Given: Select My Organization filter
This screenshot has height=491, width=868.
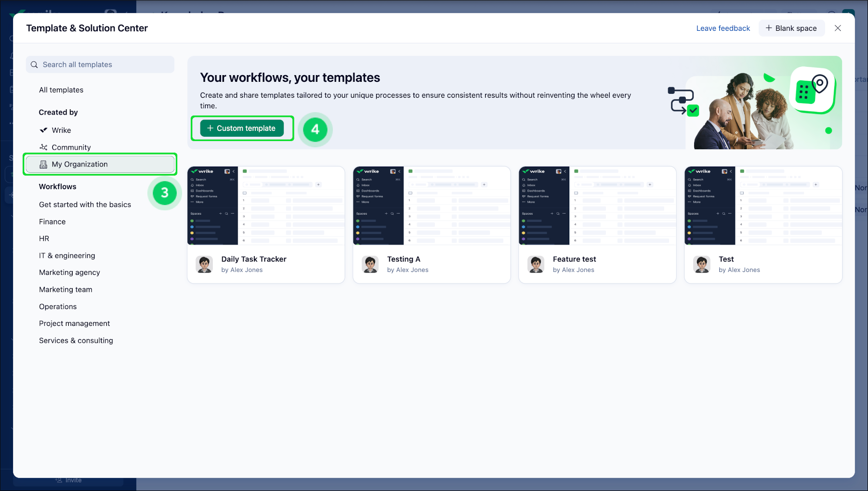Looking at the screenshot, I should (100, 164).
